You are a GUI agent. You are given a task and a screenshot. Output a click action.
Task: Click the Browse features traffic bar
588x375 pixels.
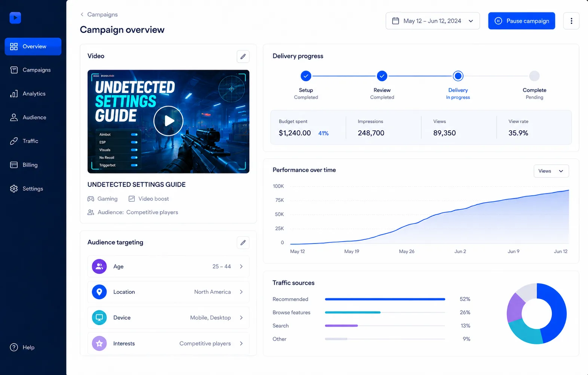[x=385, y=312]
